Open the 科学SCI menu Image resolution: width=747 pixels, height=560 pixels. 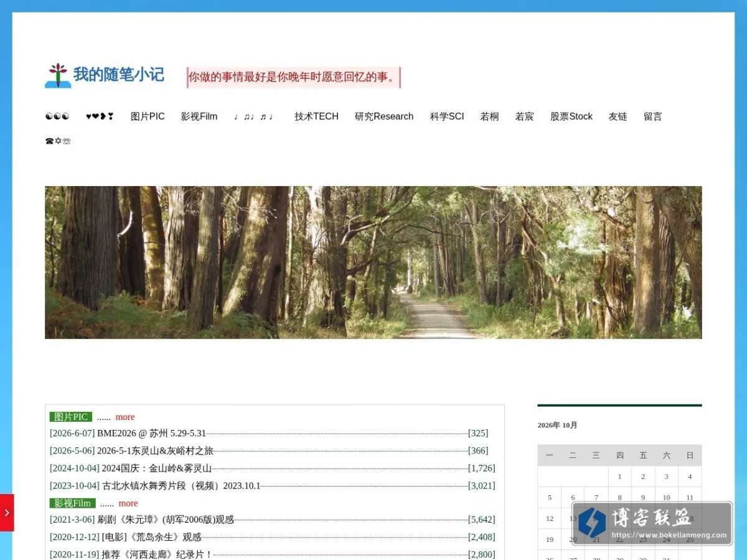447,116
